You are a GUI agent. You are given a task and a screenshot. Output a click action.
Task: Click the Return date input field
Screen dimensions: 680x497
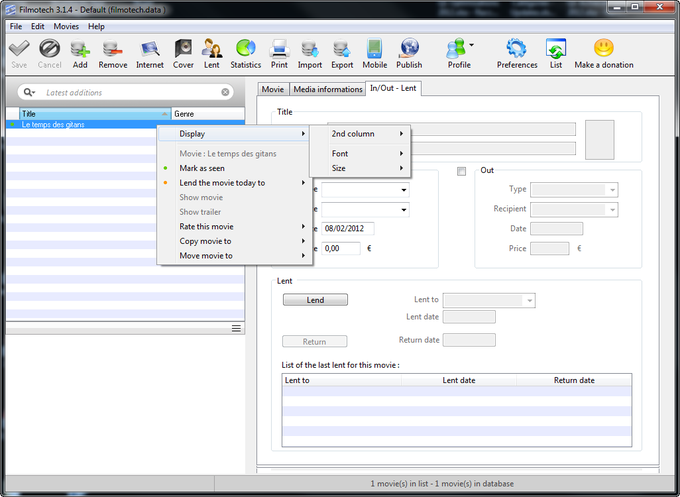pyautogui.click(x=469, y=340)
